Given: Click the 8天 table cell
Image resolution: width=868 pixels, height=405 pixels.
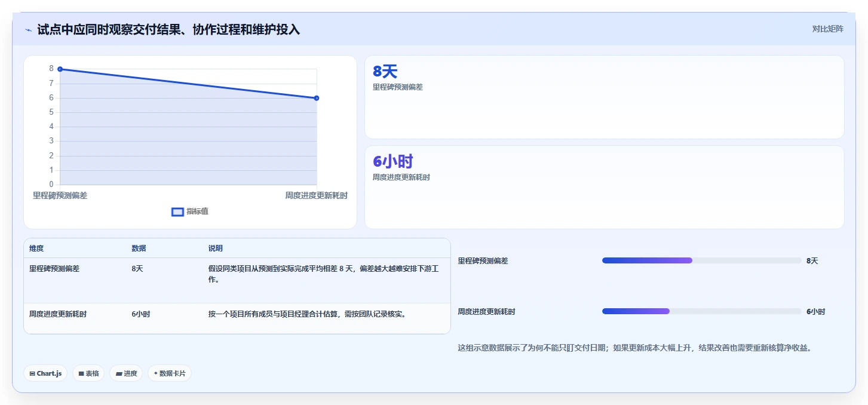Looking at the screenshot, I should pyautogui.click(x=137, y=269).
